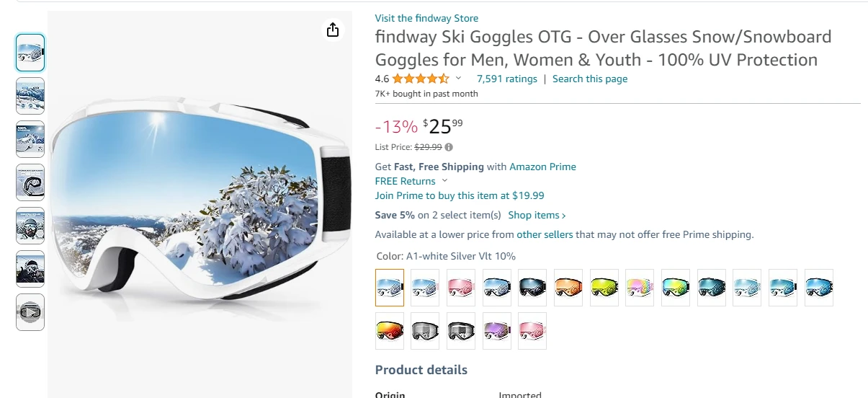View the first product thumbnail
This screenshot has height=398, width=868.
click(x=30, y=53)
